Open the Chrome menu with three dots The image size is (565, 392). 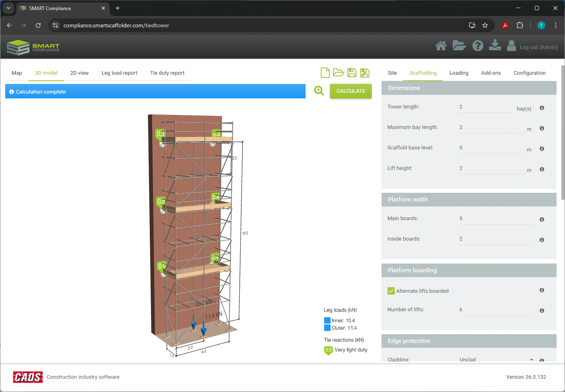click(555, 25)
